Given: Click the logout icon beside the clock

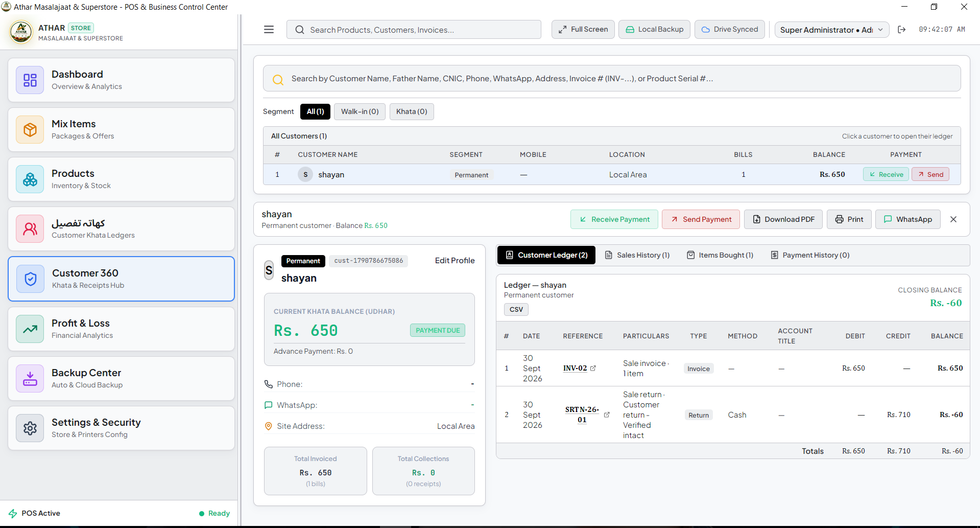Looking at the screenshot, I should (902, 30).
